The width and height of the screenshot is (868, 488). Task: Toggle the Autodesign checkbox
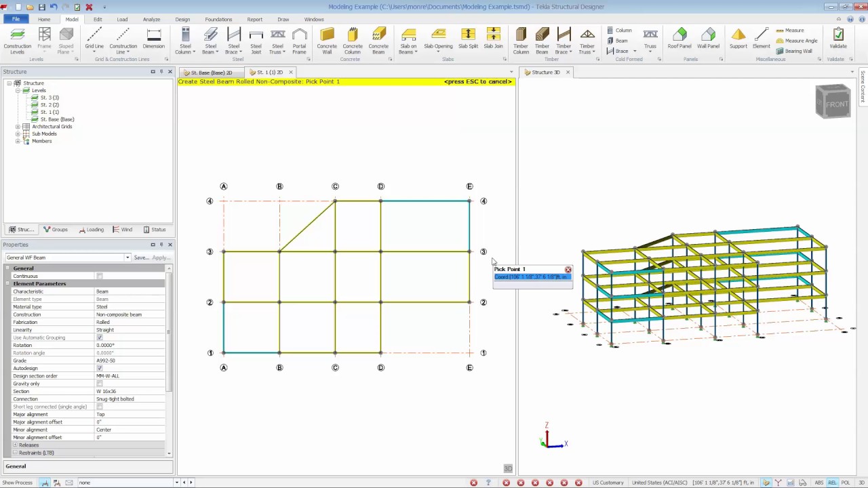(x=100, y=368)
